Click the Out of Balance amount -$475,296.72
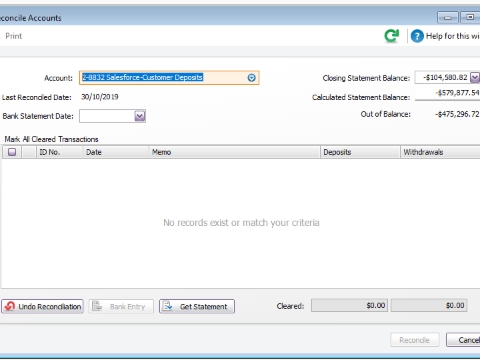This screenshot has width=480, height=360. tap(457, 114)
